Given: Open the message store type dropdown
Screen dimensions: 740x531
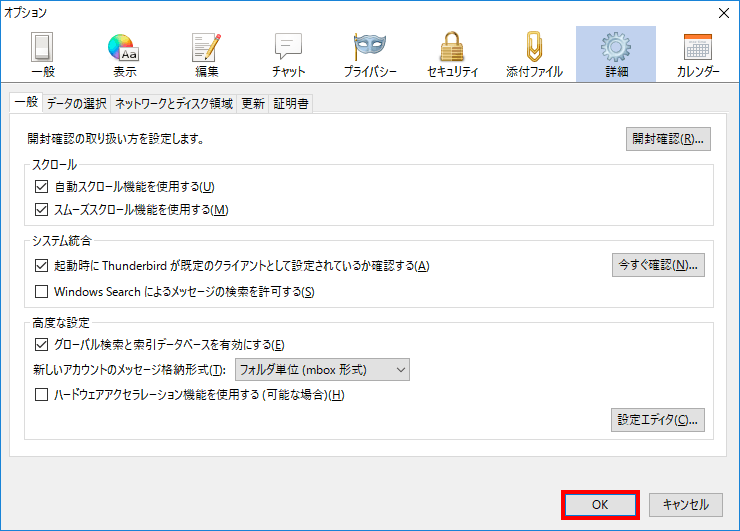Looking at the screenshot, I should [322, 370].
